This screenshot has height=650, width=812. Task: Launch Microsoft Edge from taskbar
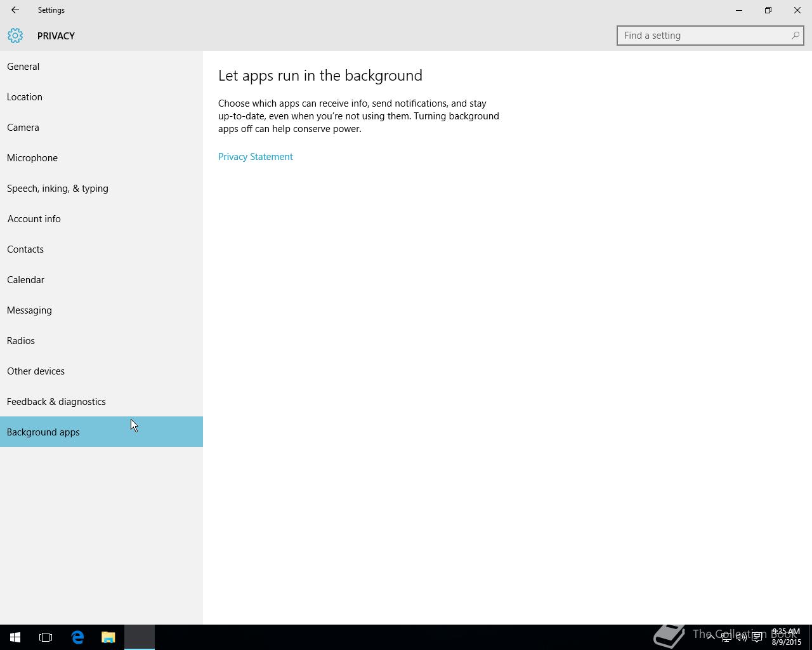(x=77, y=637)
